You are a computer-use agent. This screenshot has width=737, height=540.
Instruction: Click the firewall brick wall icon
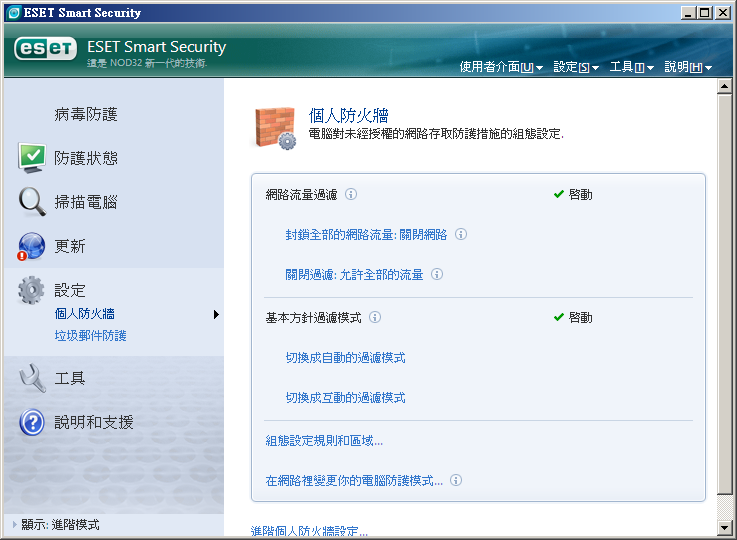pyautogui.click(x=275, y=128)
